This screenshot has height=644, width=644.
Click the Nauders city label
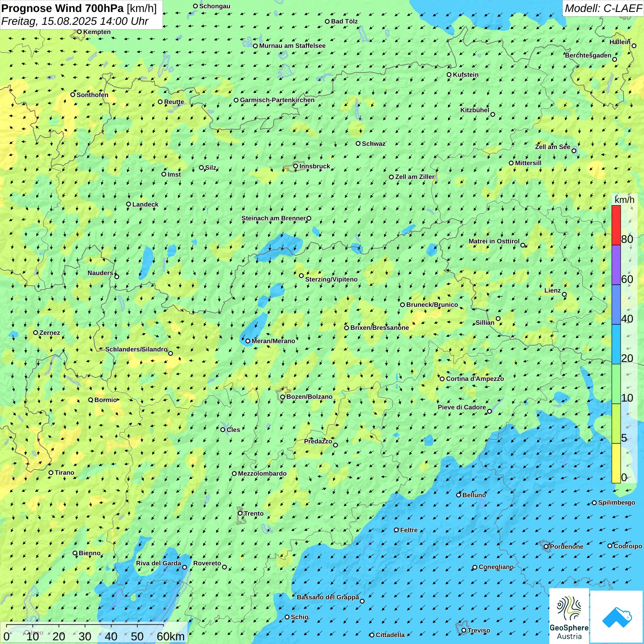click(100, 273)
